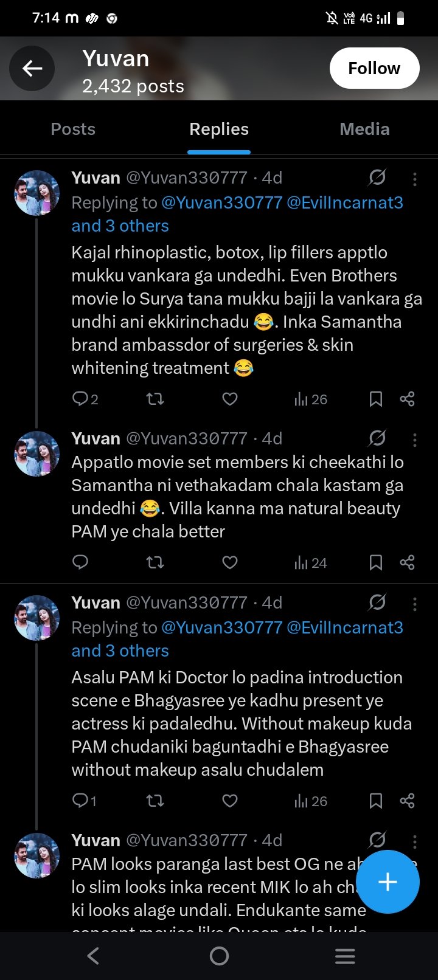
Task: Repost the Appatlo movie set reply
Action: (155, 562)
